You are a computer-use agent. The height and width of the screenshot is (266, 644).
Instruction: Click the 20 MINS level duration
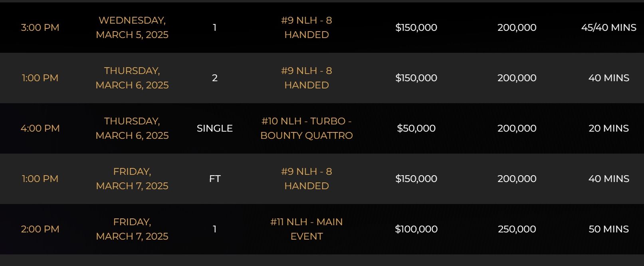click(x=609, y=128)
